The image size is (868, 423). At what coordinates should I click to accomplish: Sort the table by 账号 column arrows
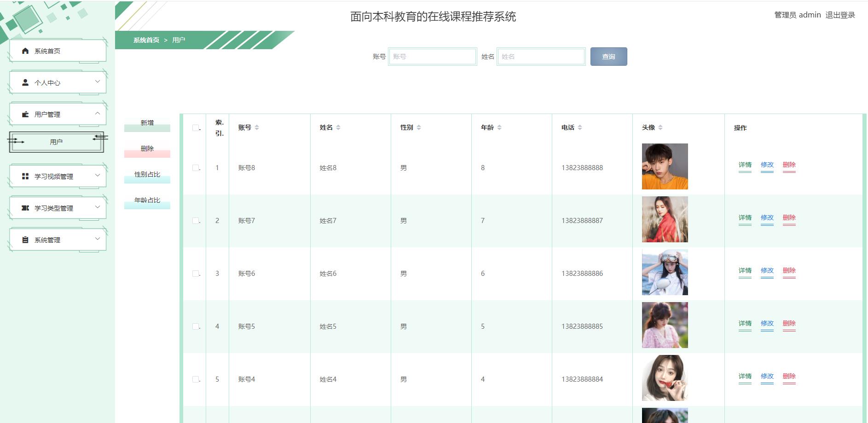(257, 127)
